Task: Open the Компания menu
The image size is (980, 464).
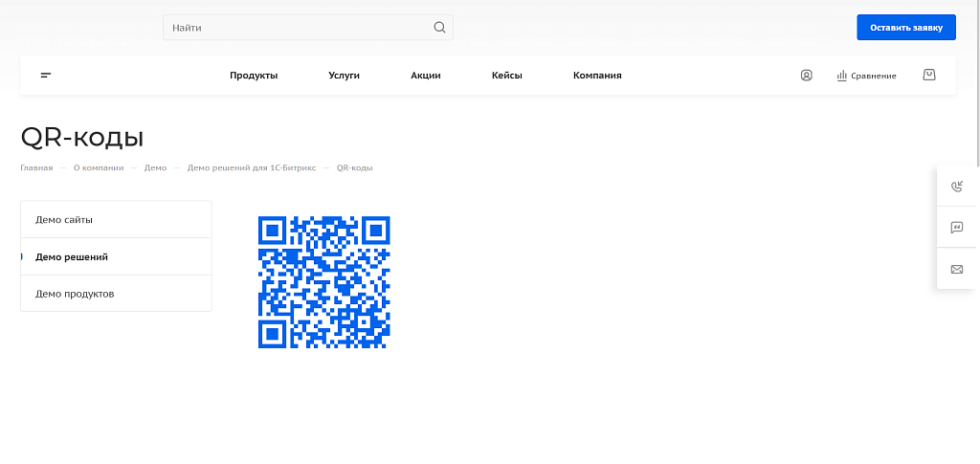Action: point(597,76)
